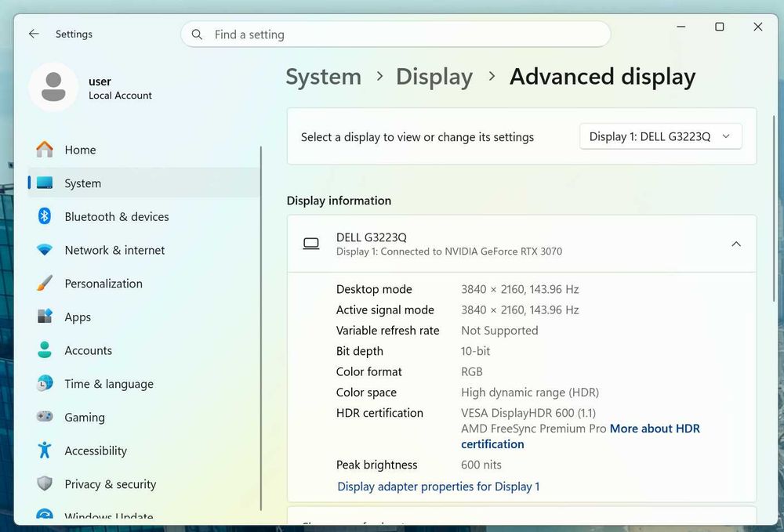Click the 10-bit bit depth value
784x532 pixels.
pyautogui.click(x=476, y=351)
